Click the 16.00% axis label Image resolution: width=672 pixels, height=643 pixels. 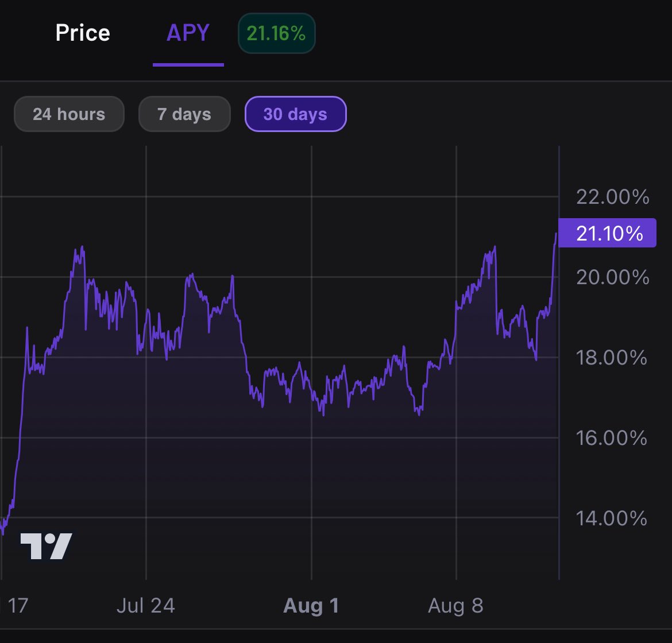611,438
